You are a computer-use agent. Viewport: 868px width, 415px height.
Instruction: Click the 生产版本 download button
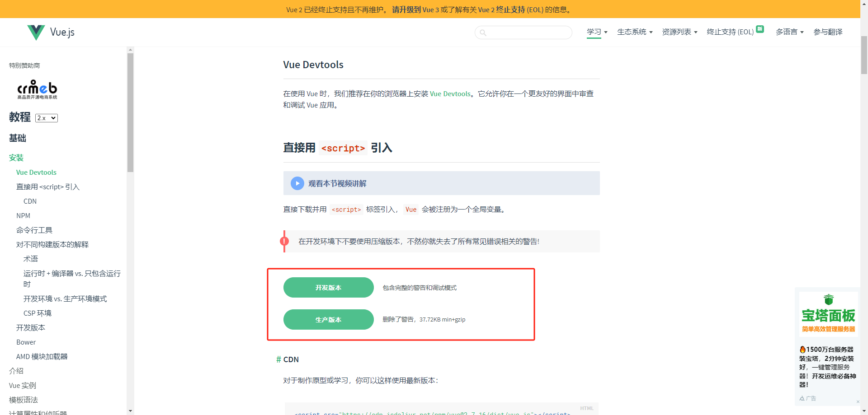pos(329,320)
